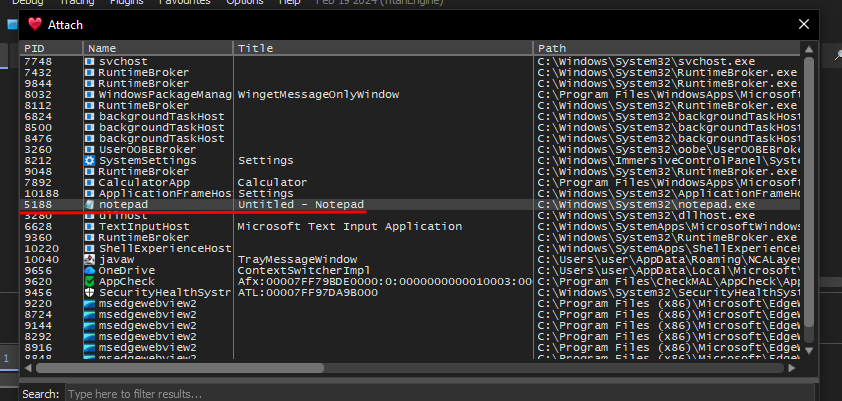Click the vertical scrollbar down arrow
The width and height of the screenshot is (842, 401).
tap(809, 351)
